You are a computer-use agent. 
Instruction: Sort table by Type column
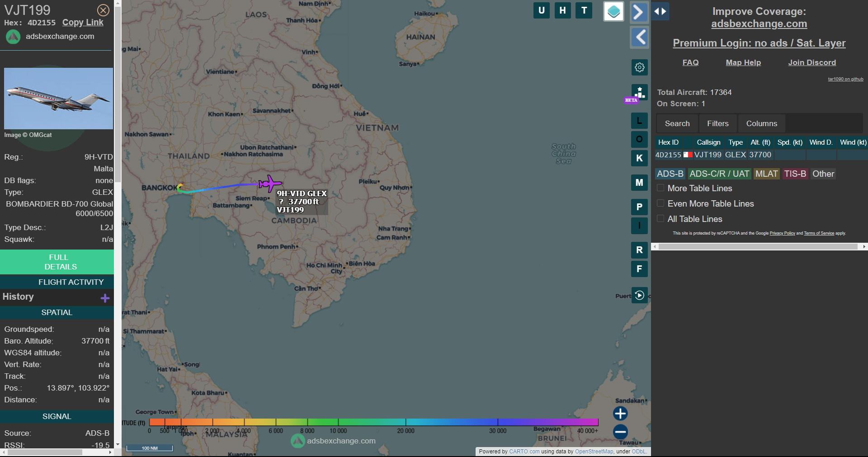pos(736,142)
